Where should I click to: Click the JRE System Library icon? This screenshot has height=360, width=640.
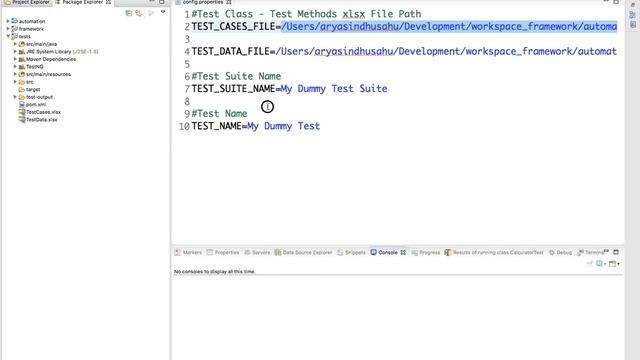(22, 51)
